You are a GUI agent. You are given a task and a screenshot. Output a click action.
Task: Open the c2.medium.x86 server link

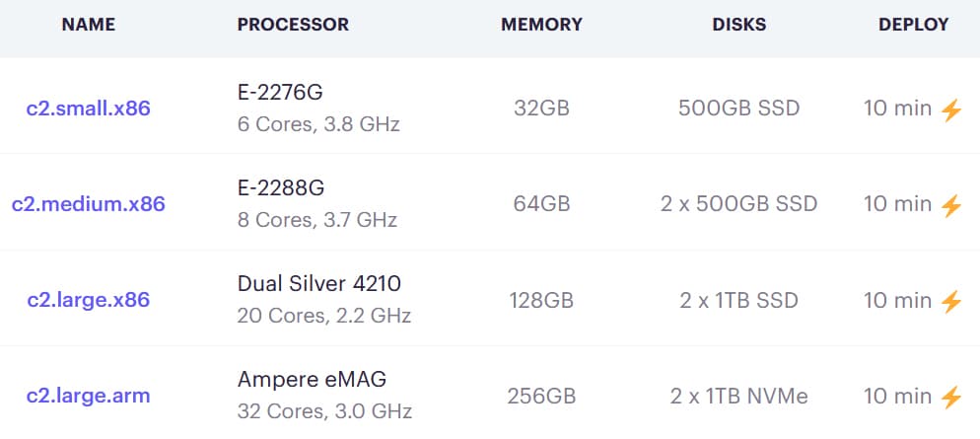tap(88, 204)
